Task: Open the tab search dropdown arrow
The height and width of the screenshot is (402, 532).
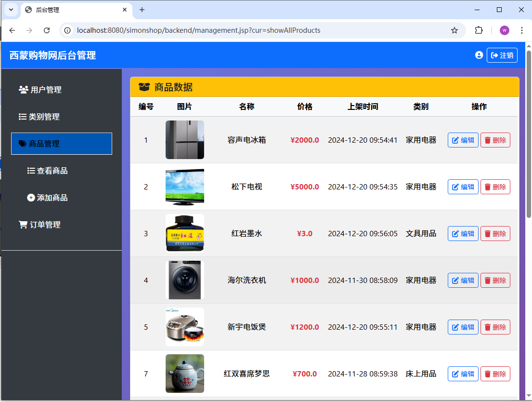Action: coord(11,10)
